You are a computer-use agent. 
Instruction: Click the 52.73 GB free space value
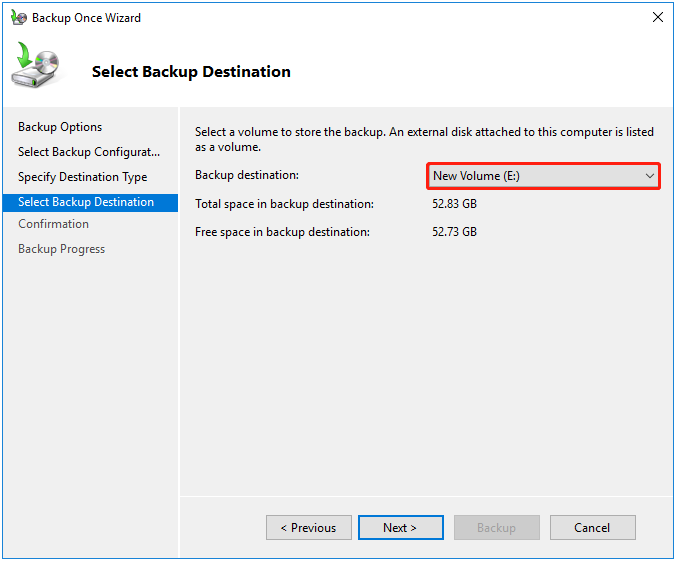pos(454,232)
